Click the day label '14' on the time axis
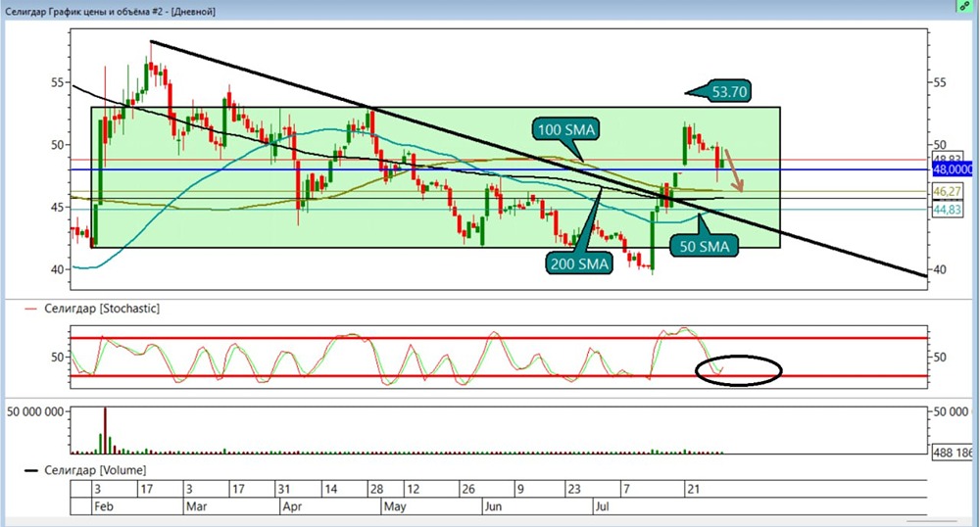 coord(330,490)
